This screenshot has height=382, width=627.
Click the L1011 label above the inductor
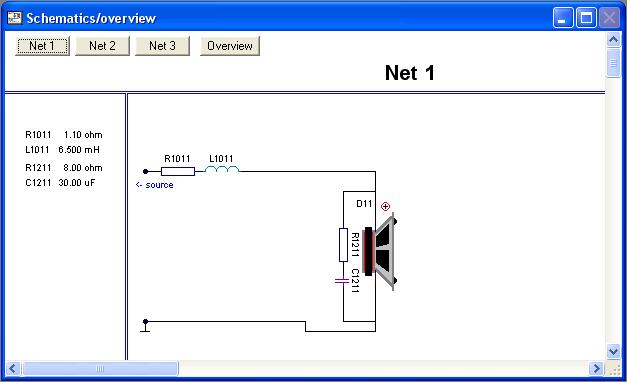221,159
